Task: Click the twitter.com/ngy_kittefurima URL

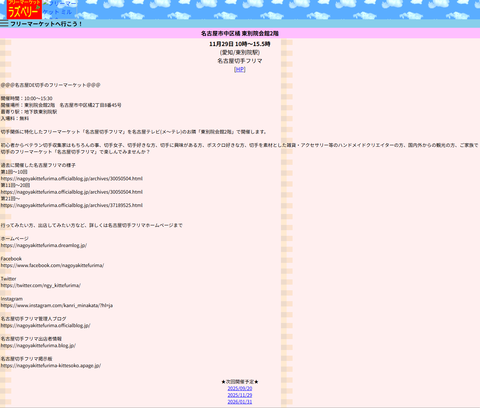Action: coord(41,285)
